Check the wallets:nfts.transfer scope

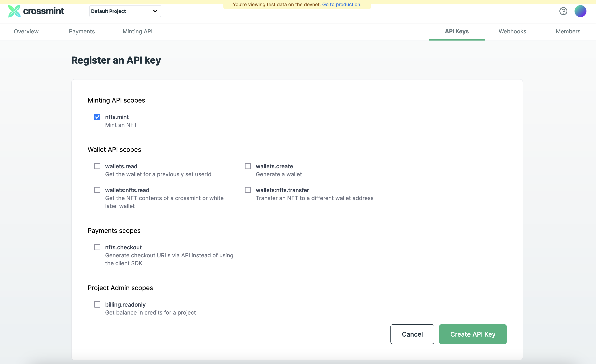tap(248, 190)
